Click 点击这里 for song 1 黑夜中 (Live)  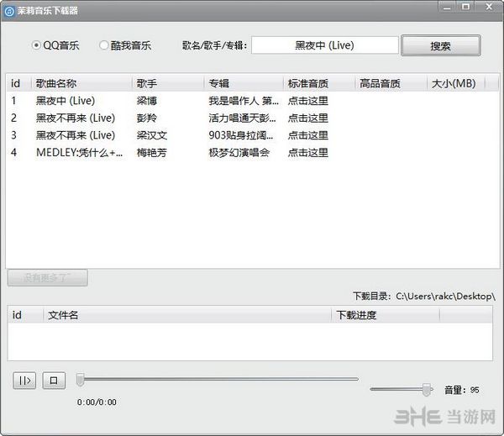click(x=308, y=101)
